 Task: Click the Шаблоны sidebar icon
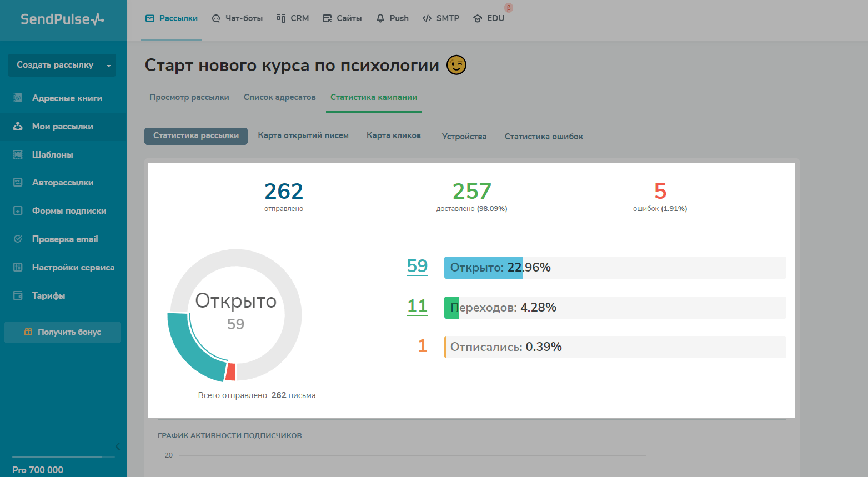click(18, 155)
